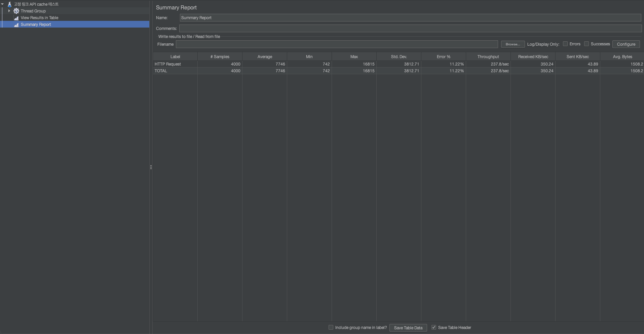Viewport: 644px width, 334px height.
Task: Check Include group name in label
Action: point(331,327)
